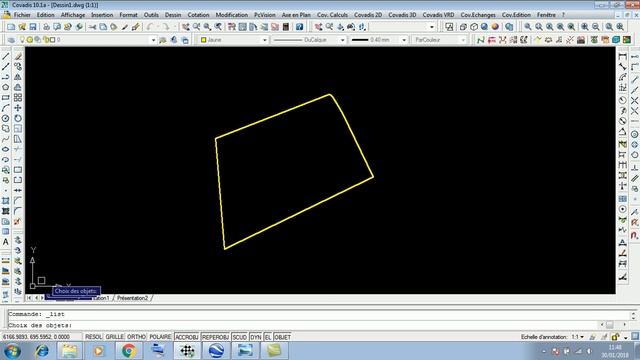The image size is (640, 360).
Task: Click the Zoom Out minus icon
Action: [x=596, y=27]
